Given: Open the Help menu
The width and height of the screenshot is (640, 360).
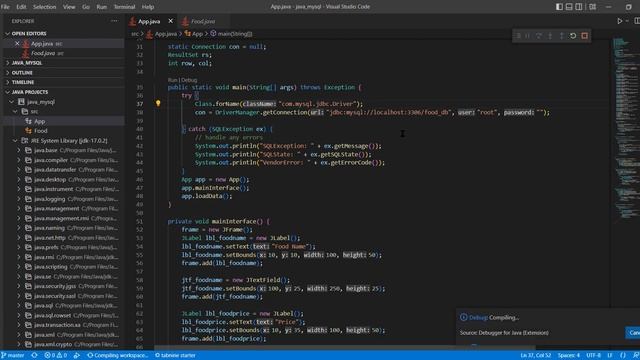Looking at the screenshot, I should pyautogui.click(x=147, y=7).
